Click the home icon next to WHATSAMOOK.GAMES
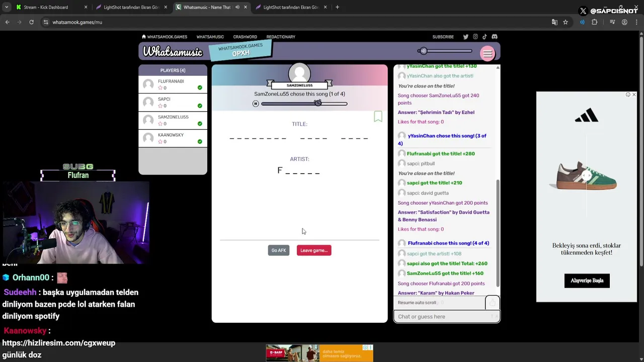The image size is (644, 362). click(x=144, y=37)
